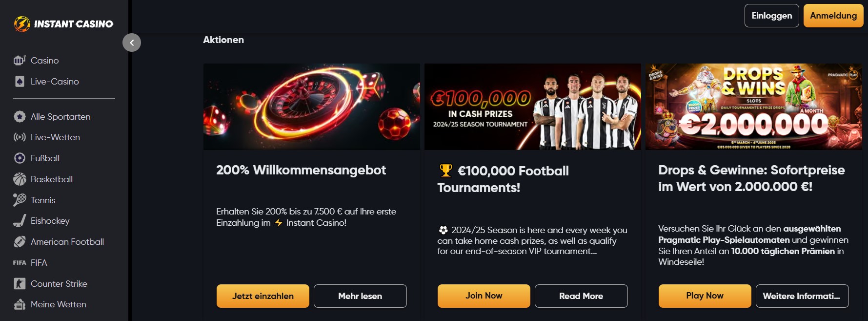Click the Drops & Wins banner image
This screenshot has height=321, width=868.
[x=753, y=106]
